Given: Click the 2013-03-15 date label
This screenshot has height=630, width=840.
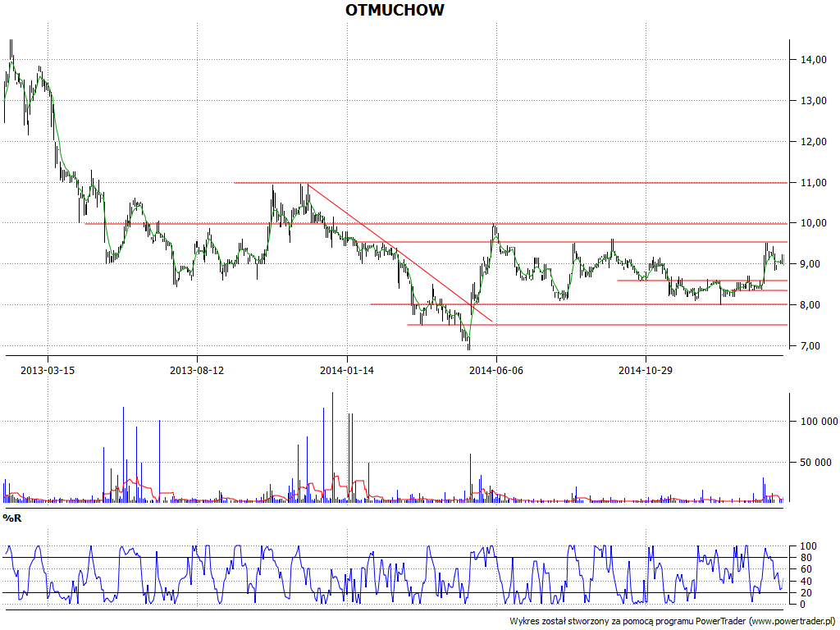Looking at the screenshot, I should [x=48, y=371].
